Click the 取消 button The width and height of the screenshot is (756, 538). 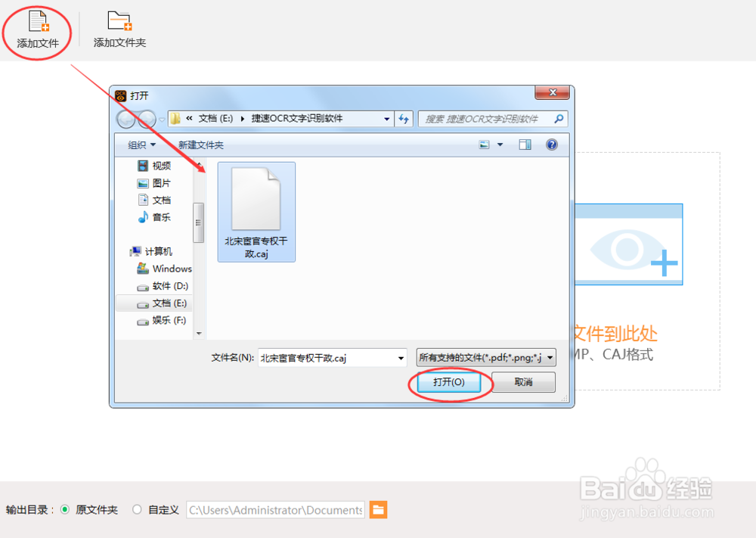(x=524, y=382)
